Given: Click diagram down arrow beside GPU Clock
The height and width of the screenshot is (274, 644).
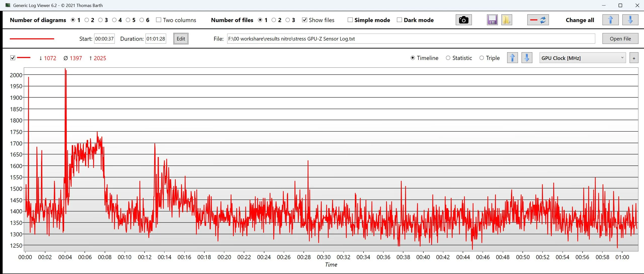Looking at the screenshot, I should pos(527,58).
